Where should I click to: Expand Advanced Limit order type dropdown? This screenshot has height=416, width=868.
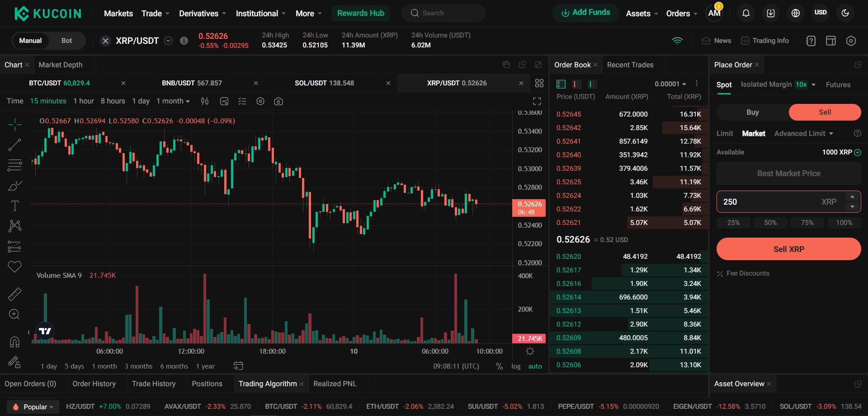(x=804, y=134)
